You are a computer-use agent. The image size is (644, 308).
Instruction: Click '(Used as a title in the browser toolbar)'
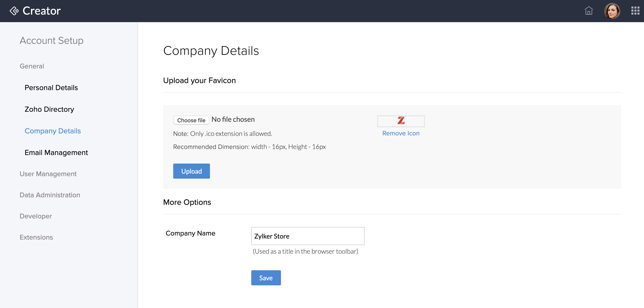[x=305, y=251]
